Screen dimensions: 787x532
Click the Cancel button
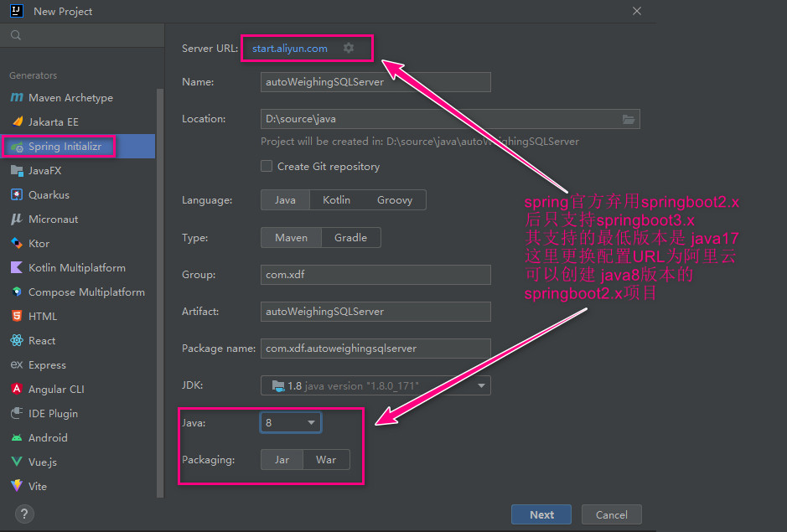(x=611, y=514)
